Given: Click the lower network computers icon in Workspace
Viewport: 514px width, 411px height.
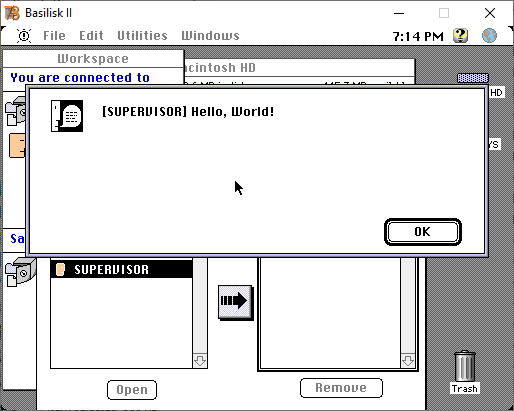Looking at the screenshot, I should coord(21,272).
